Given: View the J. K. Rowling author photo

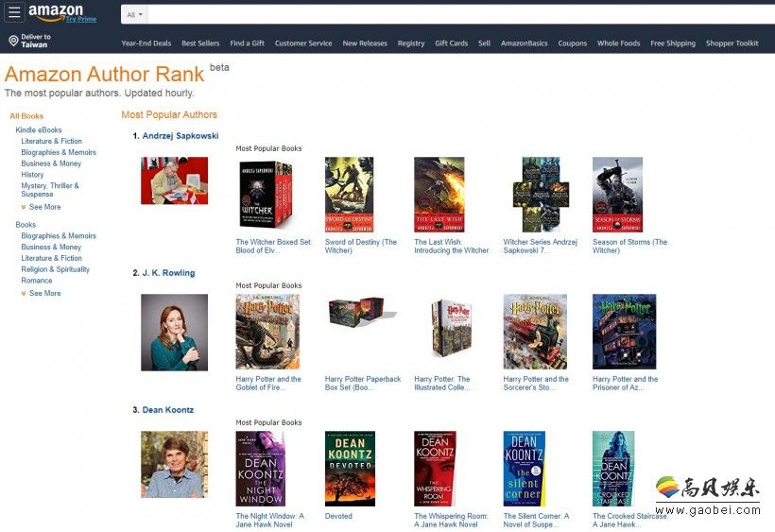Looking at the screenshot, I should (x=175, y=333).
